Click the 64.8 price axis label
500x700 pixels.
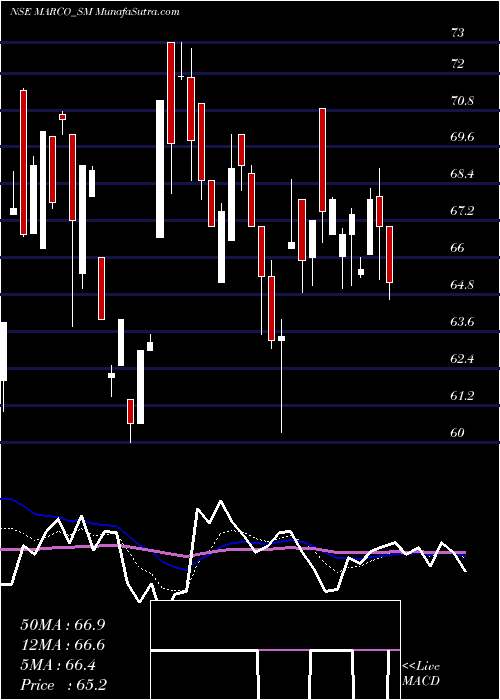click(462, 285)
